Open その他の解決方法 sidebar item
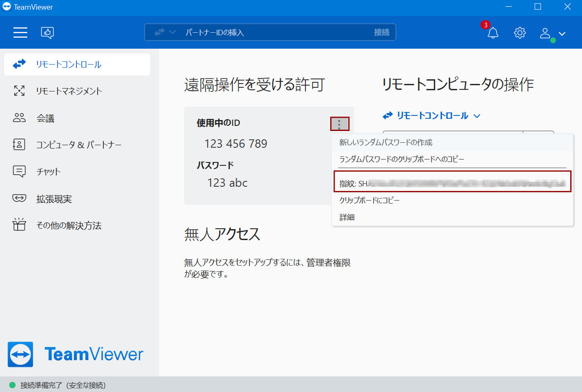This screenshot has width=582, height=392. 77,225
